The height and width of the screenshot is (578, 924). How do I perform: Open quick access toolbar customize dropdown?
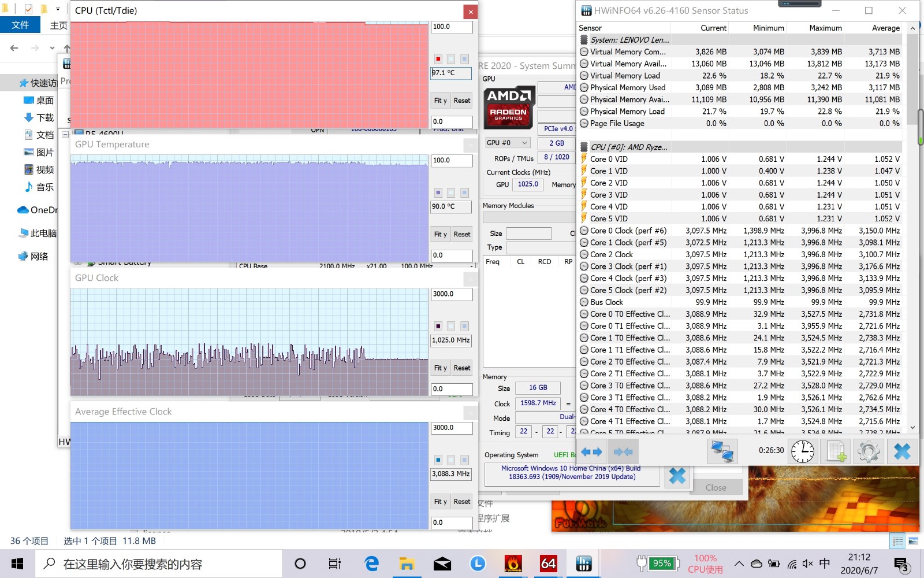(x=58, y=9)
